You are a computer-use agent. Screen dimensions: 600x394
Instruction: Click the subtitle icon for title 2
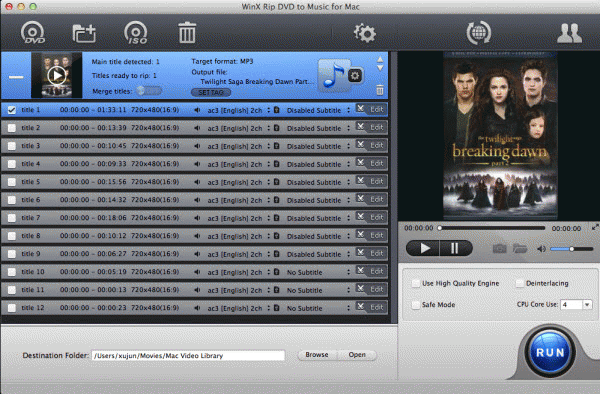coord(277,128)
